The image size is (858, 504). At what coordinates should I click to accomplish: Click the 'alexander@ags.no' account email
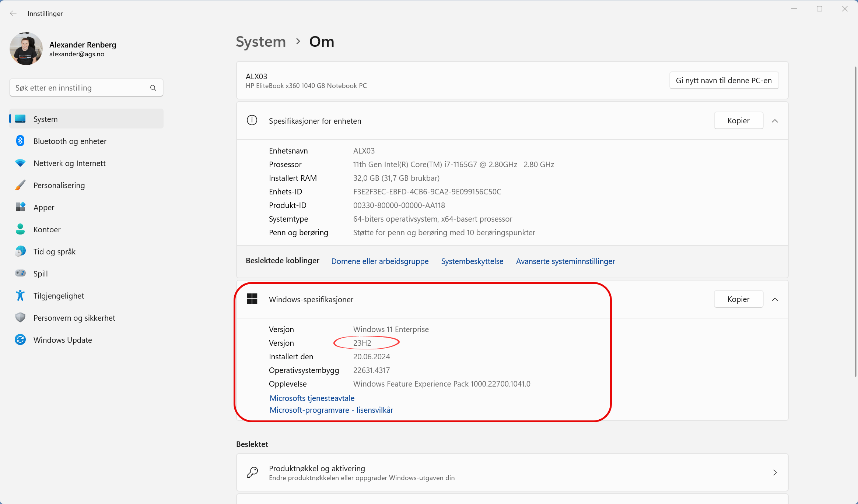[x=77, y=54]
